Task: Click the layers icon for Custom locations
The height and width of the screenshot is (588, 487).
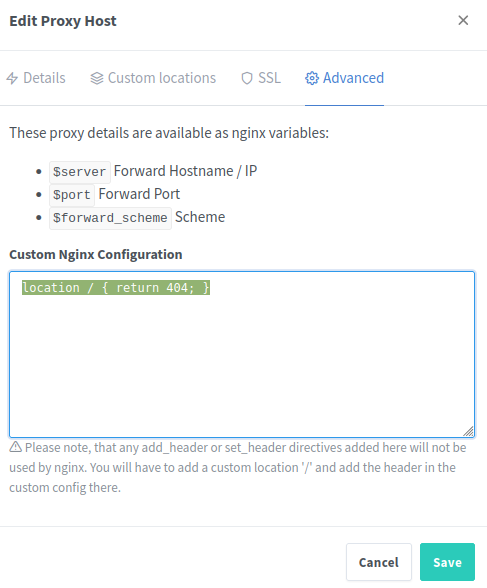Action: coord(97,78)
